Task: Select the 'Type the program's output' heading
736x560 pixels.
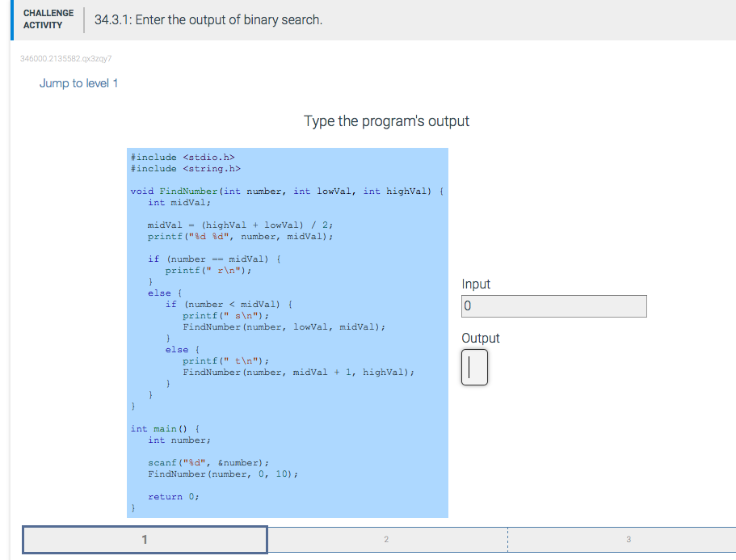Action: pyautogui.click(x=386, y=120)
